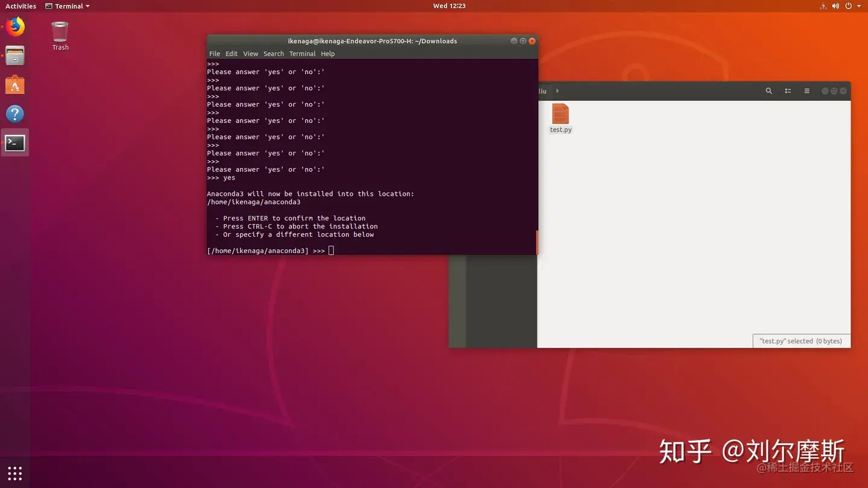Click the "Anaconda3 will now be installed" line

[x=310, y=194]
